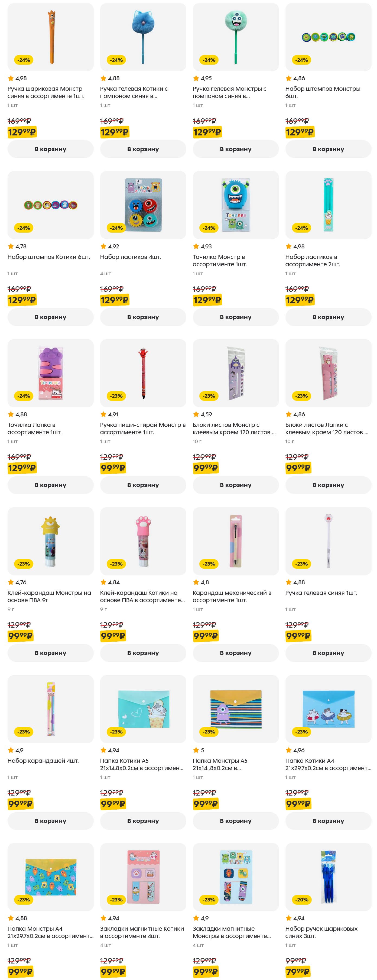Screen dimensions: 377x980
Task: Follow the Карандаш механический product link
Action: coord(232,596)
